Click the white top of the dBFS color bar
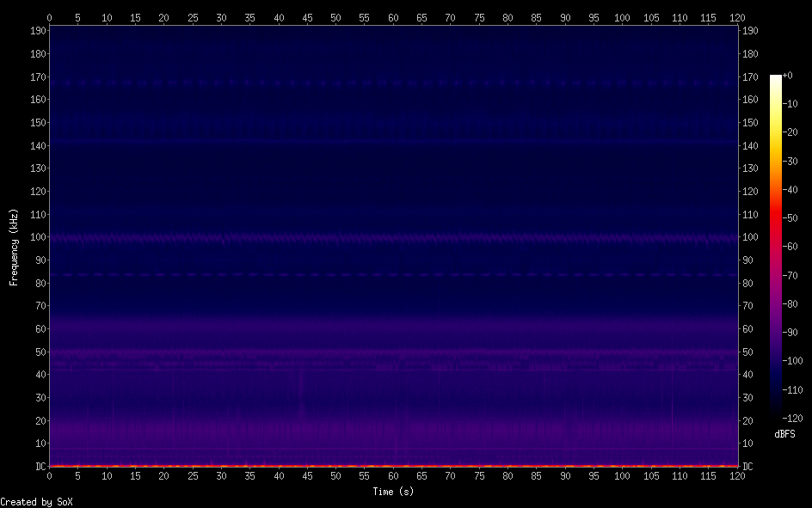This screenshot has height=508, width=812. pyautogui.click(x=776, y=79)
